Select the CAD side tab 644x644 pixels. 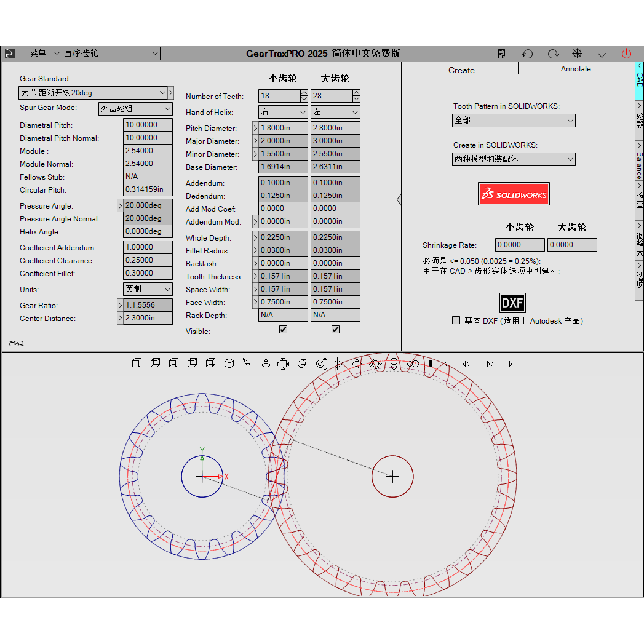click(x=640, y=81)
